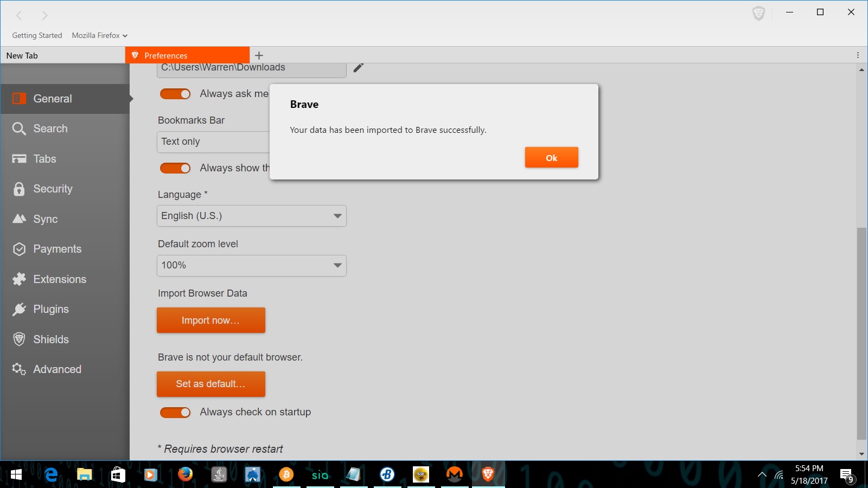Switch to the New Tab tab
Viewport: 868px width, 488px height.
[62, 55]
